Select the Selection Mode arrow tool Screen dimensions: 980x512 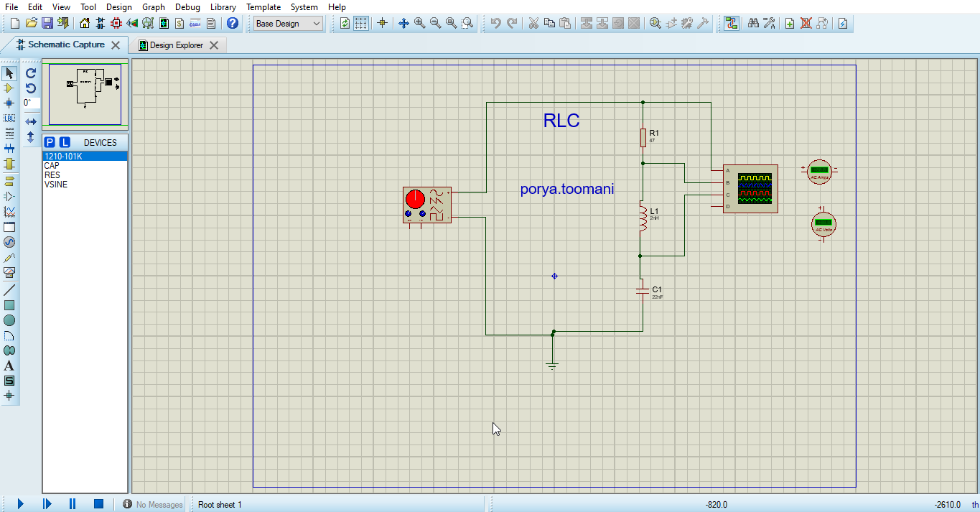(x=9, y=73)
